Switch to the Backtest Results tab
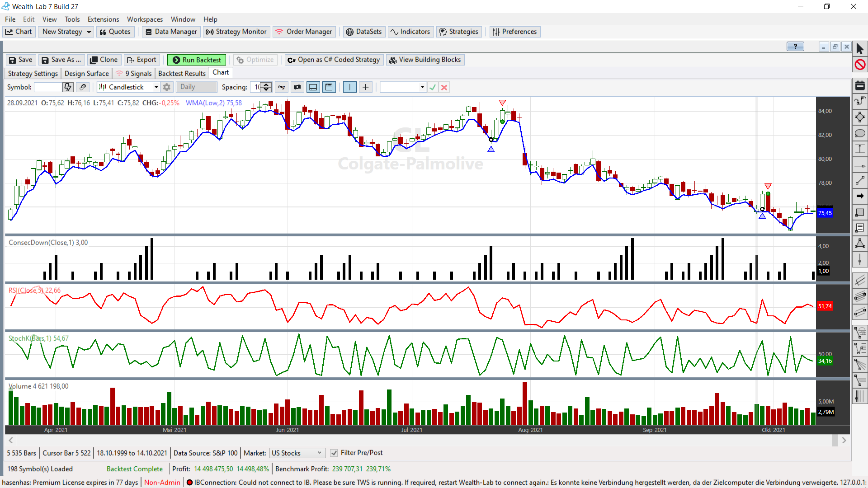 [x=181, y=73]
